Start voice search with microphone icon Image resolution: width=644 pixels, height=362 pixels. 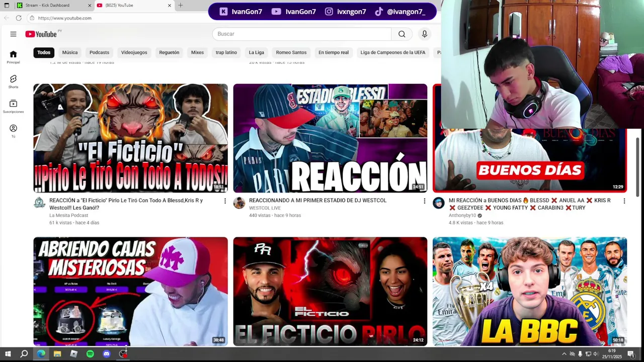pyautogui.click(x=425, y=34)
